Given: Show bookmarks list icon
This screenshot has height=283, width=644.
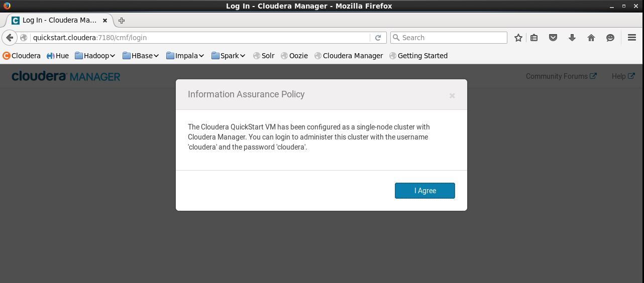Looking at the screenshot, I should 534,38.
